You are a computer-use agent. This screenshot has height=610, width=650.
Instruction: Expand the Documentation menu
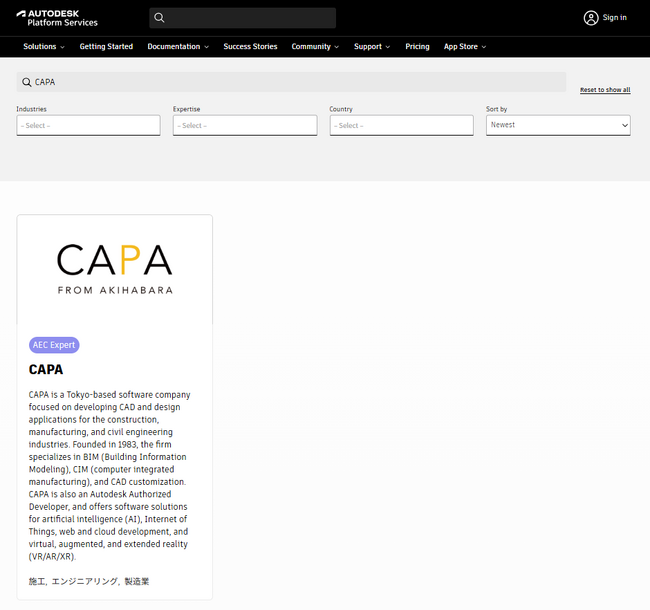tap(178, 46)
